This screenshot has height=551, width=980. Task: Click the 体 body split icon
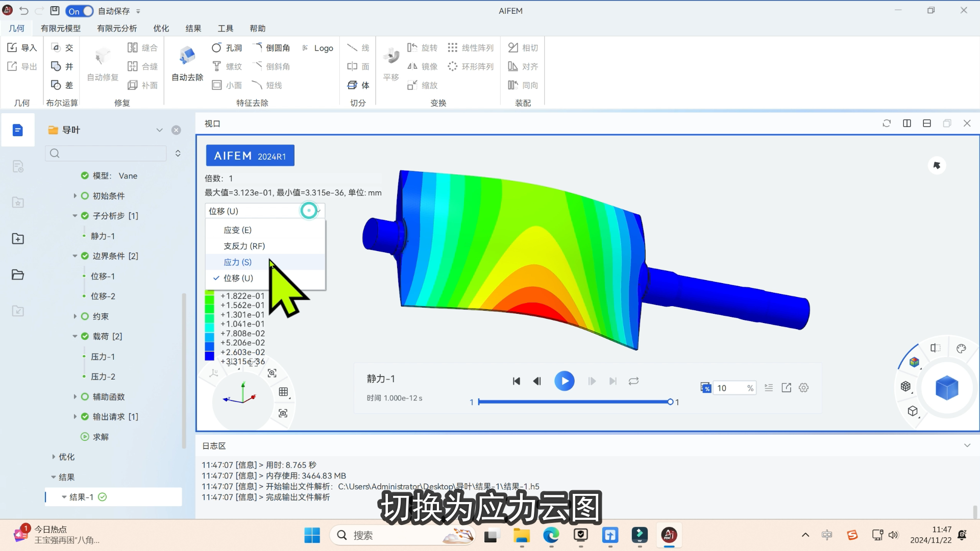pyautogui.click(x=352, y=85)
